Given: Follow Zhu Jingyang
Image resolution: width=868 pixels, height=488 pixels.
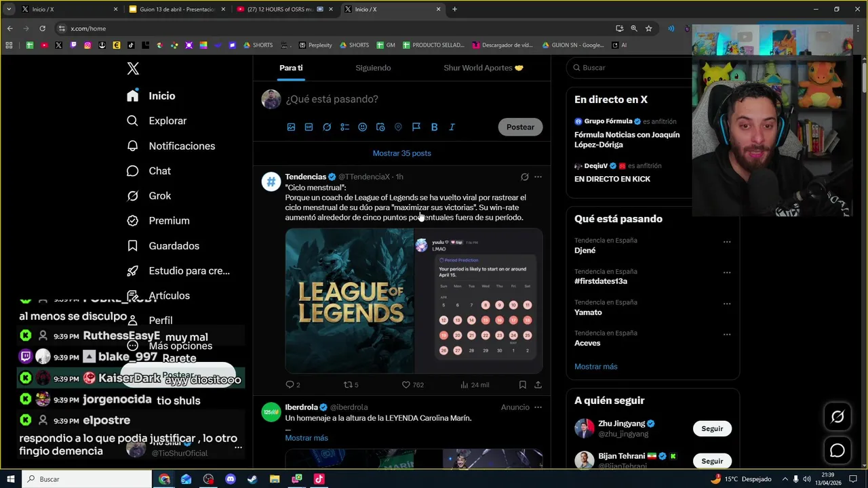Looking at the screenshot, I should [712, 428].
